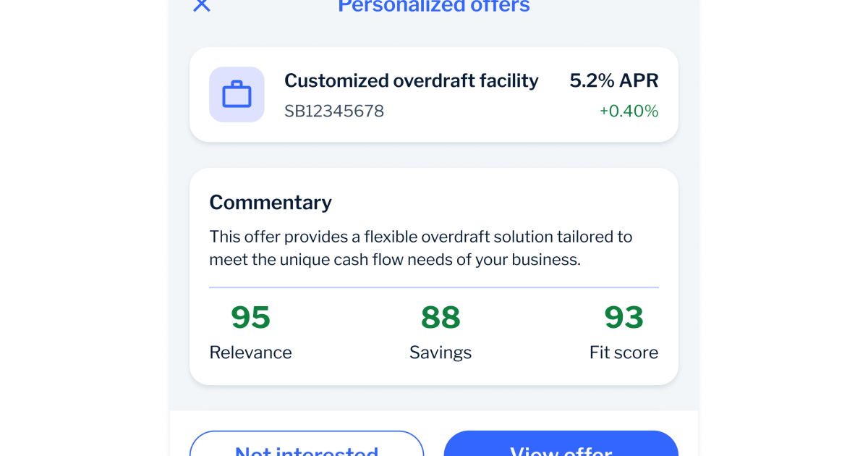Select the offer summary card header row
The height and width of the screenshot is (456, 868).
[x=434, y=80]
